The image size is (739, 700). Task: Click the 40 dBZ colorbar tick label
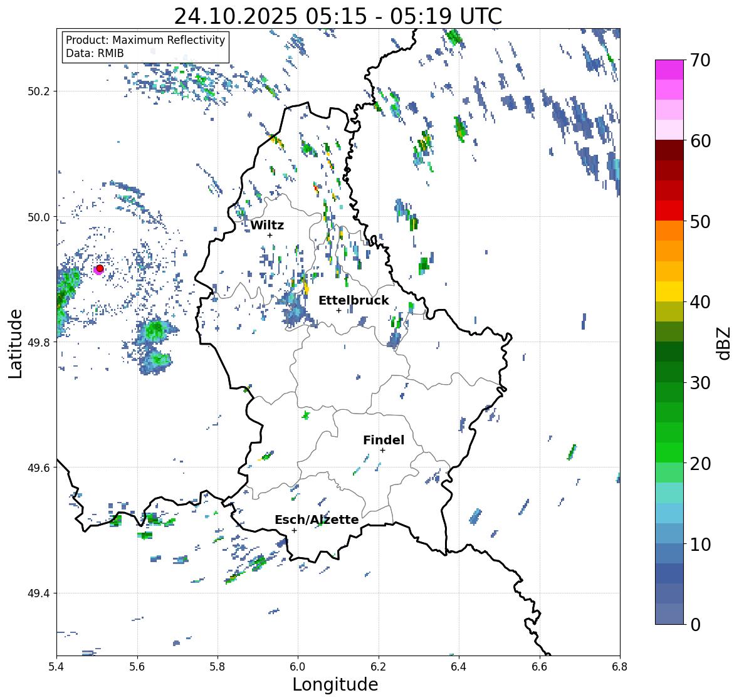coord(700,302)
